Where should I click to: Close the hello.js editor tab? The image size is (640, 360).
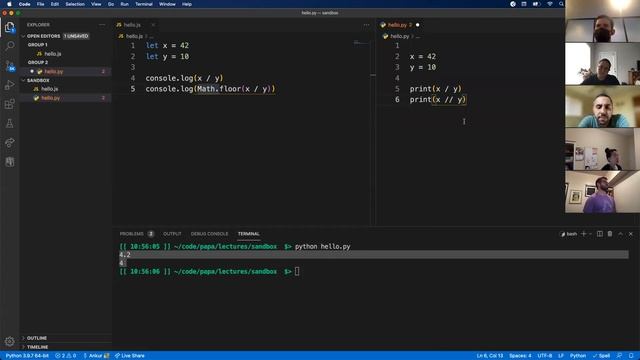click(153, 25)
